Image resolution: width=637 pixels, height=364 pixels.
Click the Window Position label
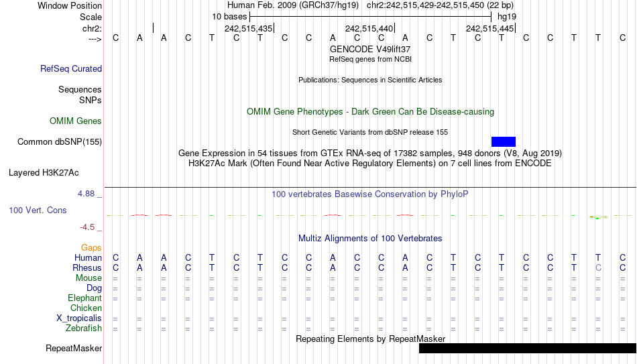[x=70, y=5]
